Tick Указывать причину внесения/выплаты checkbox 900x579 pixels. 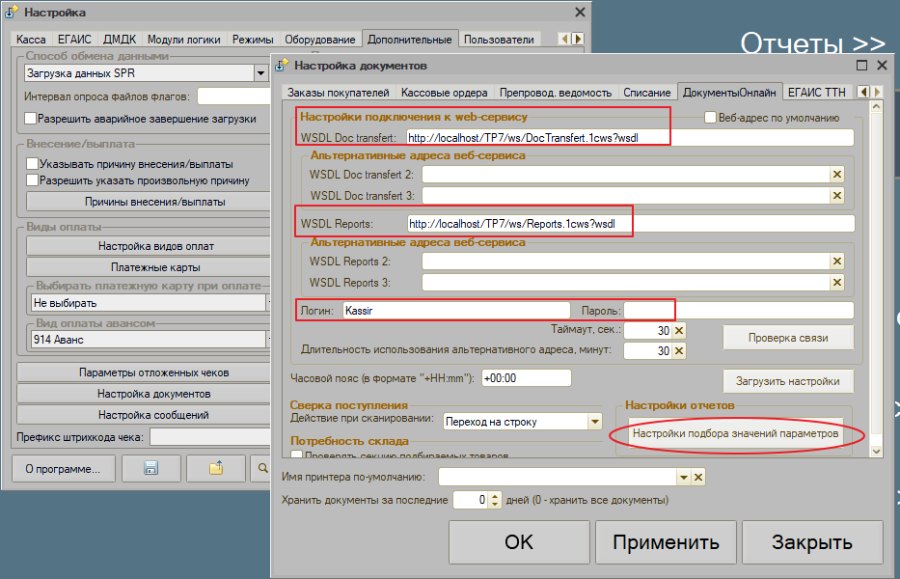32,164
